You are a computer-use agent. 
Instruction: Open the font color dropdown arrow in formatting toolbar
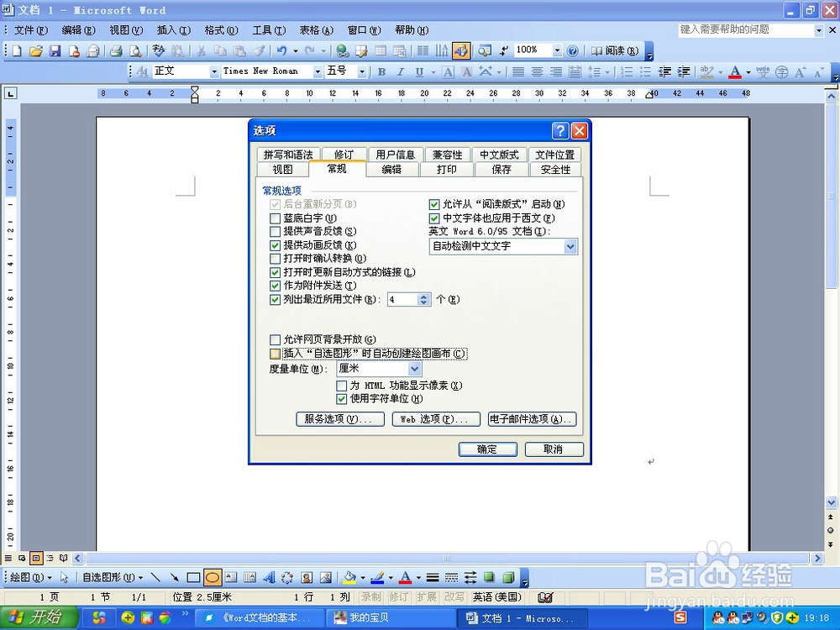[748, 71]
